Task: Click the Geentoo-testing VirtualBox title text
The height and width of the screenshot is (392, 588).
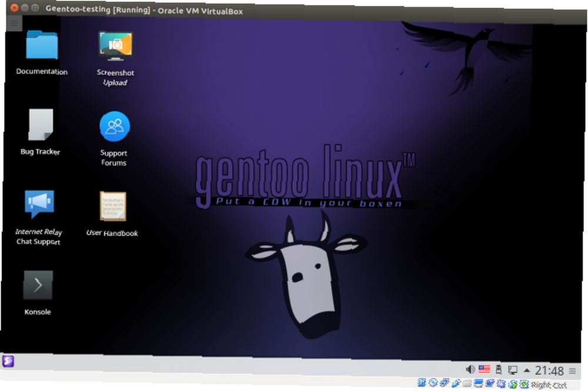Action: pos(144,10)
